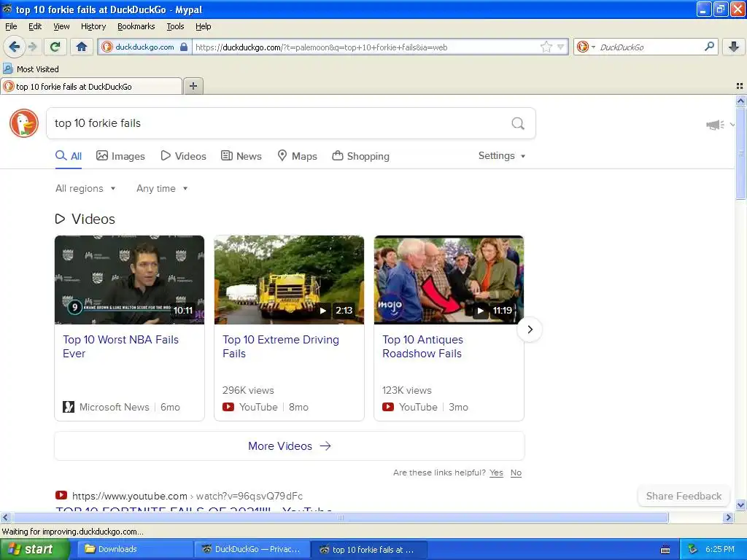
Task: Open the View menu
Action: pyautogui.click(x=61, y=26)
